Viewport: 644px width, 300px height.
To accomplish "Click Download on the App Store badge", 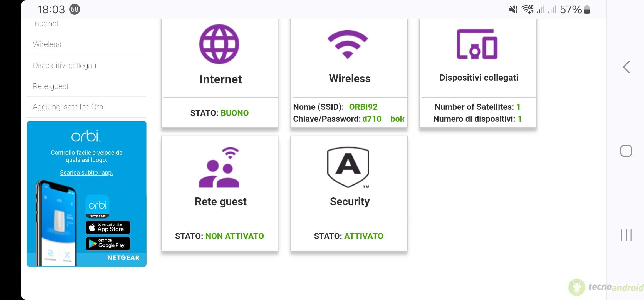I will click(x=108, y=227).
